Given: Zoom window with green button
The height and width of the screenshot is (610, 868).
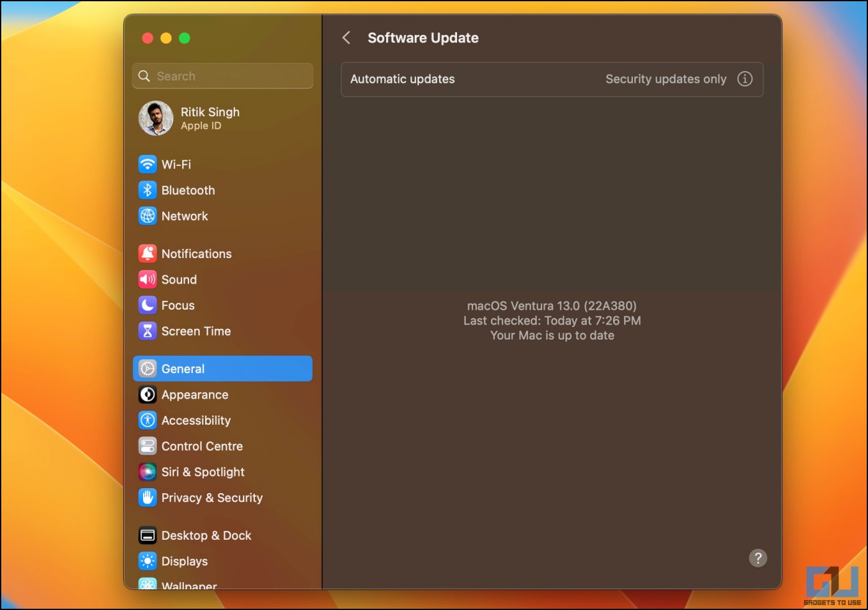Looking at the screenshot, I should tap(185, 38).
